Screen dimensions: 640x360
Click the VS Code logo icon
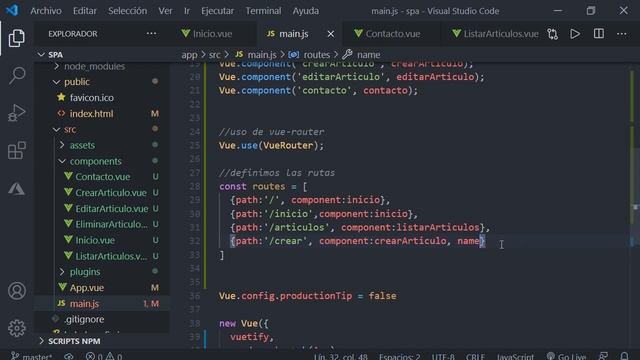(x=12, y=10)
